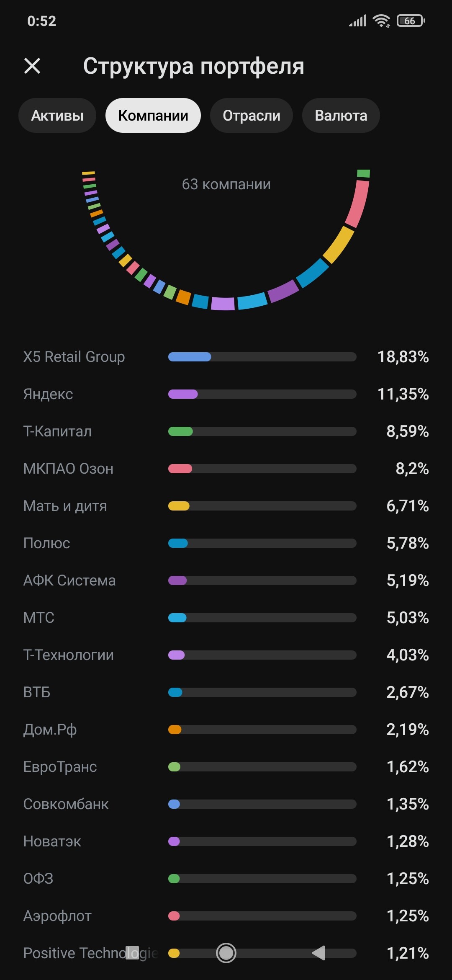452x980 pixels.
Task: Tap the 63 компании chart label
Action: [x=226, y=184]
